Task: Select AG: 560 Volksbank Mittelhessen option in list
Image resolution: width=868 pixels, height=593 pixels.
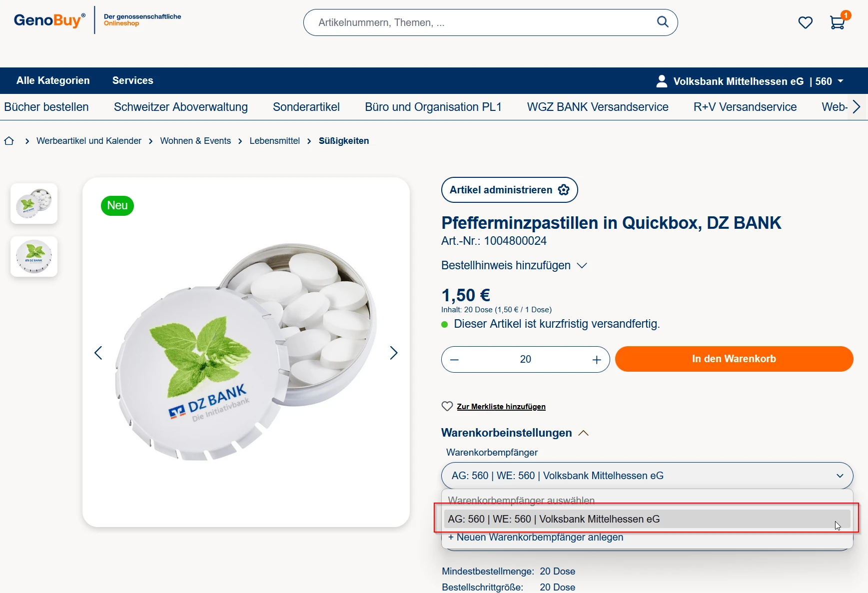Action: (x=554, y=519)
